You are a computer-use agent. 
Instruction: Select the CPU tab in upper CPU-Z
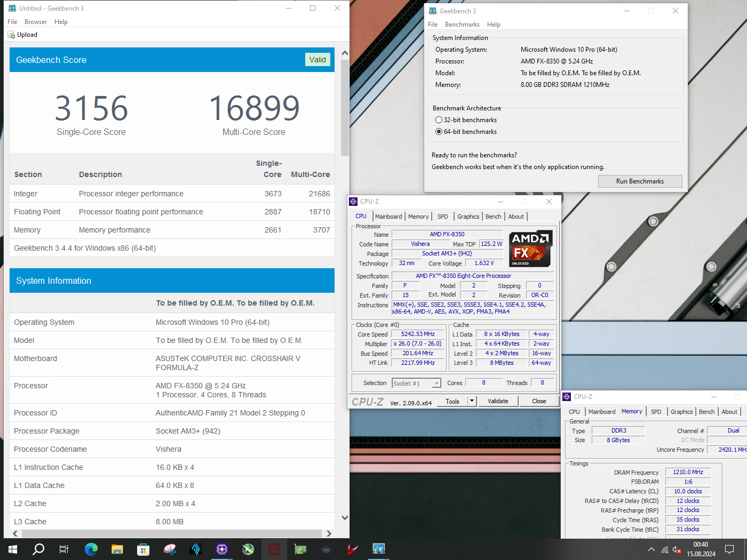(361, 216)
